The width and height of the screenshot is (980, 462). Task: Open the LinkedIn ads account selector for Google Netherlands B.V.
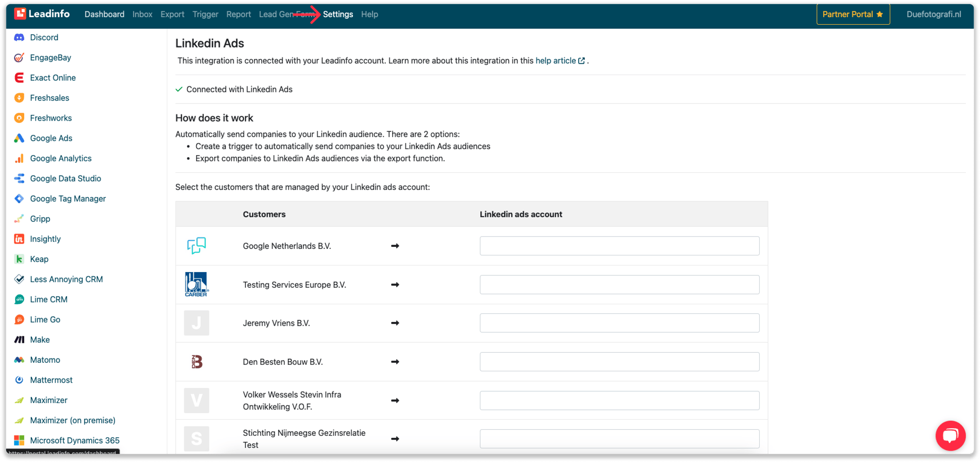(x=619, y=245)
